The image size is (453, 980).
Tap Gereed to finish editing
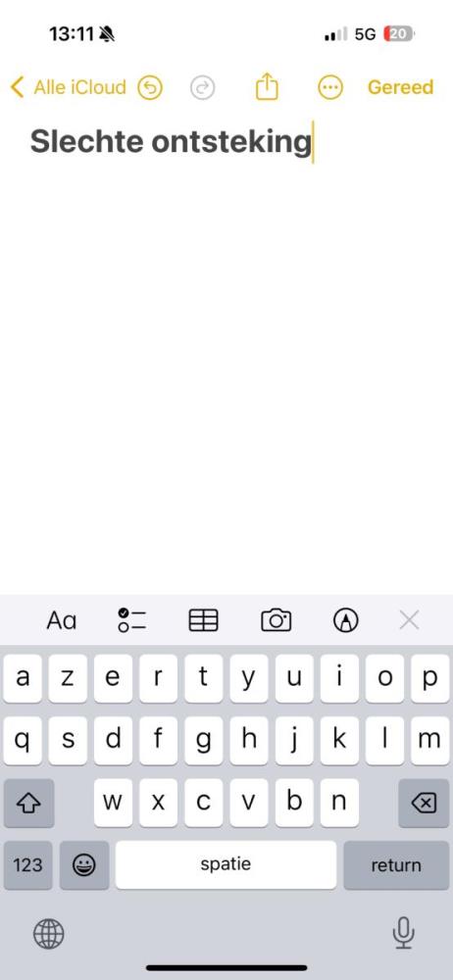(x=400, y=87)
